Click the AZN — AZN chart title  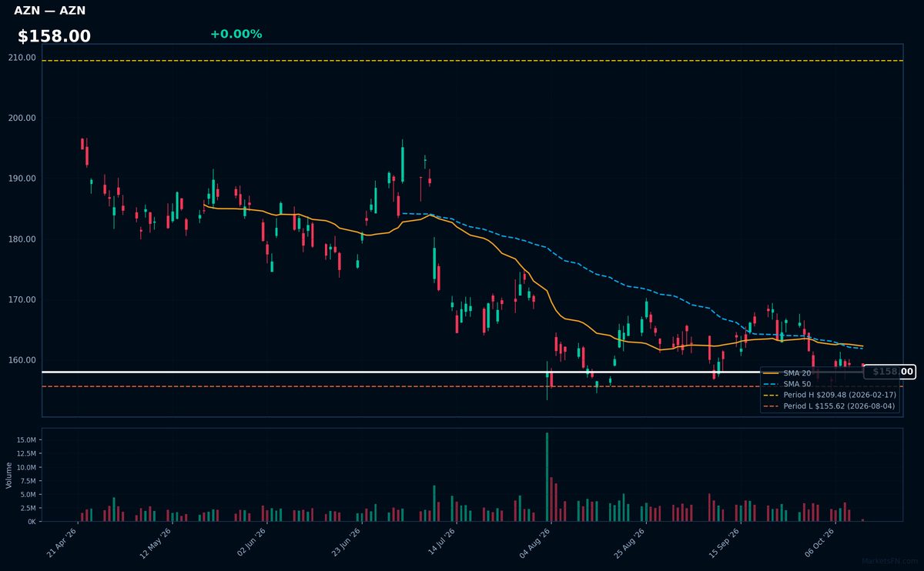50,11
